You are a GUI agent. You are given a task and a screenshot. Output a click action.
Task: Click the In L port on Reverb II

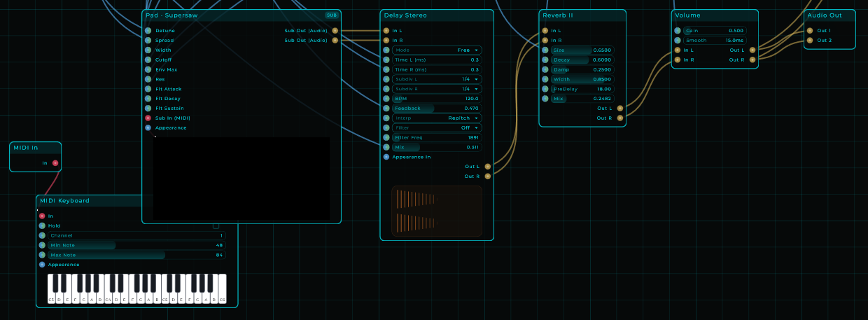(x=545, y=31)
